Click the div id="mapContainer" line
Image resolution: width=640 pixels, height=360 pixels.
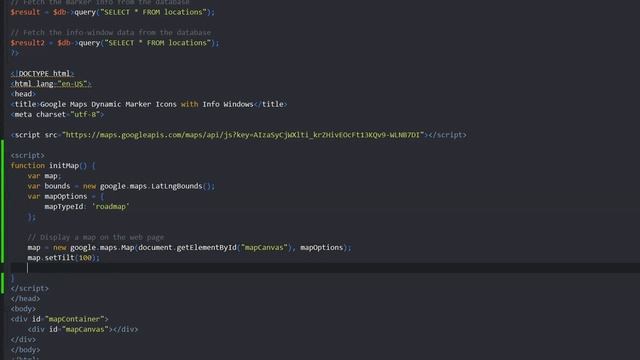(60, 319)
